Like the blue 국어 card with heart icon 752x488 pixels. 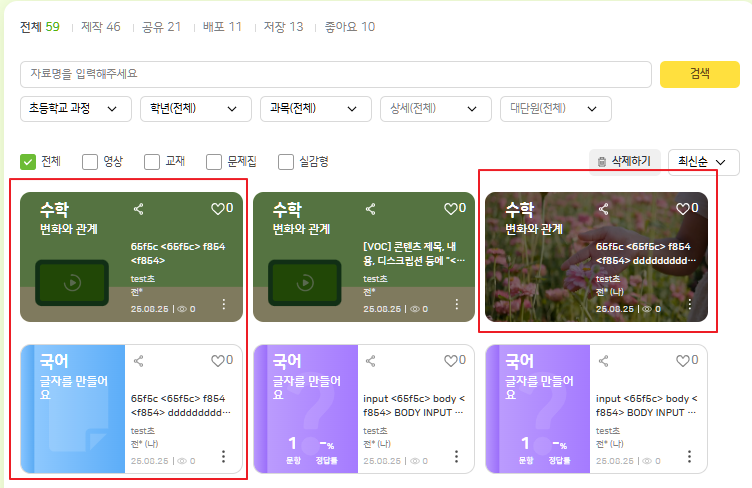click(x=217, y=361)
